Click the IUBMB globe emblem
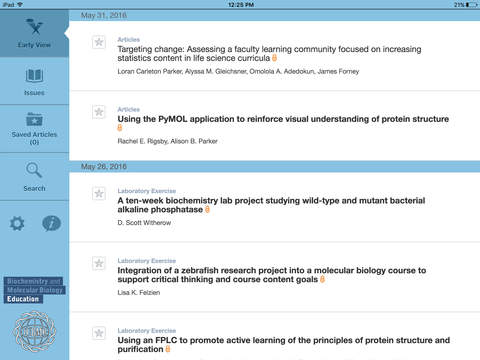Viewport: 480px width, 360px height. point(35,331)
